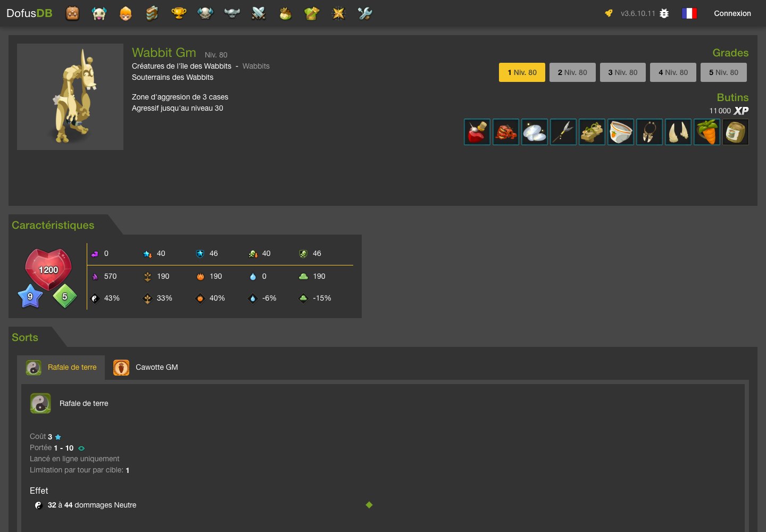Open the gold trophy achievements icon
766x532 pixels.
[179, 13]
